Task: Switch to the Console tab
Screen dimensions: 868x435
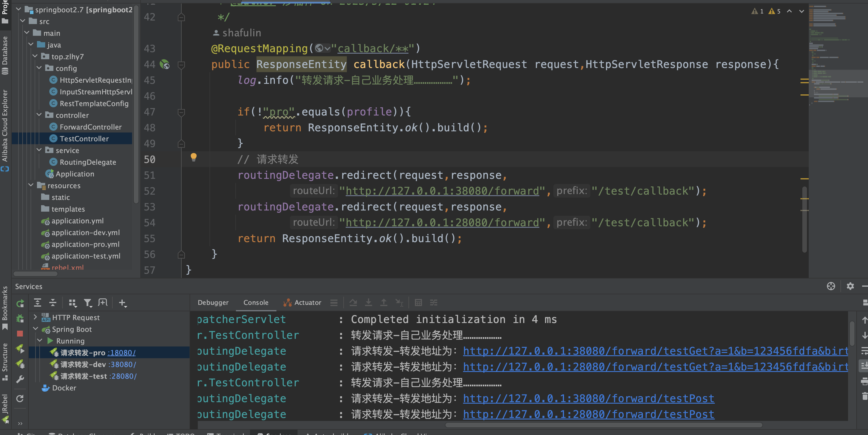Action: tap(256, 302)
